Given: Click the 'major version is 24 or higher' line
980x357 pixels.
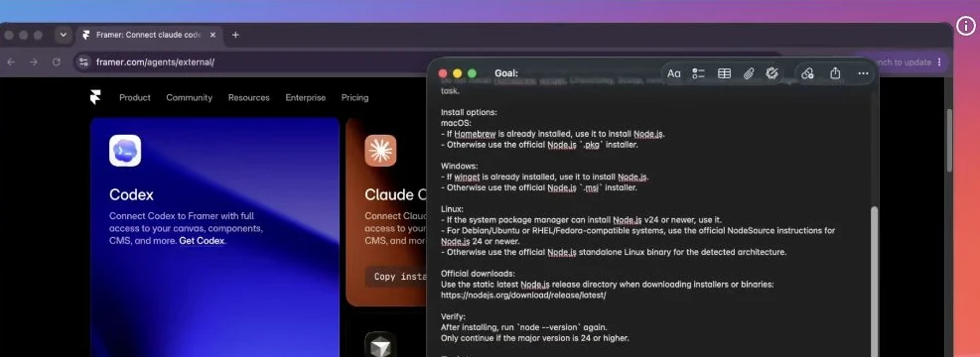Looking at the screenshot, I should (x=534, y=338).
